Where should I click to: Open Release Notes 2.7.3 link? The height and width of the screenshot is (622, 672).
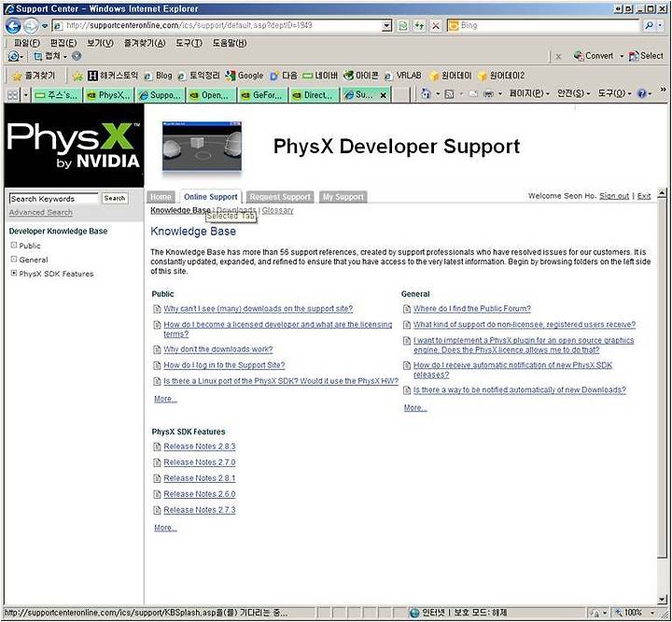pyautogui.click(x=200, y=510)
